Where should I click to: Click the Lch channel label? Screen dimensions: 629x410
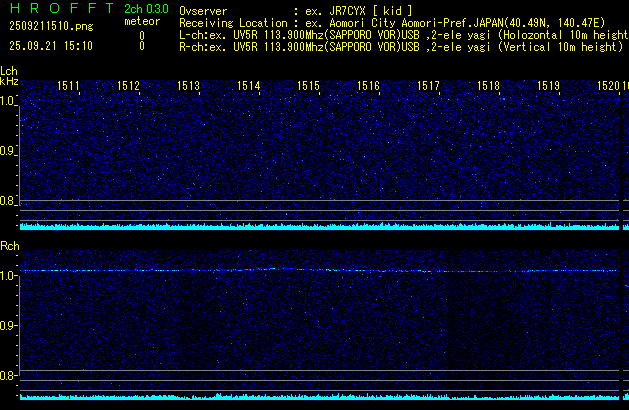tap(9, 71)
